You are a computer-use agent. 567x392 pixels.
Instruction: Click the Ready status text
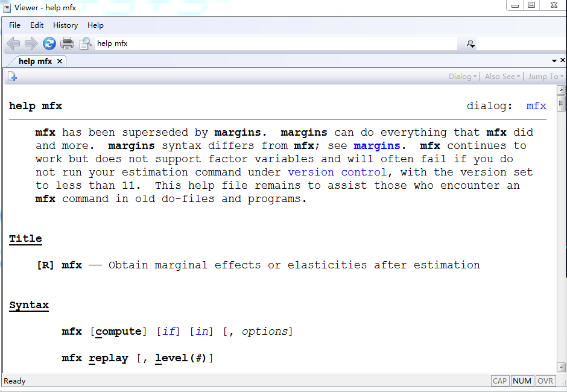coord(14,381)
